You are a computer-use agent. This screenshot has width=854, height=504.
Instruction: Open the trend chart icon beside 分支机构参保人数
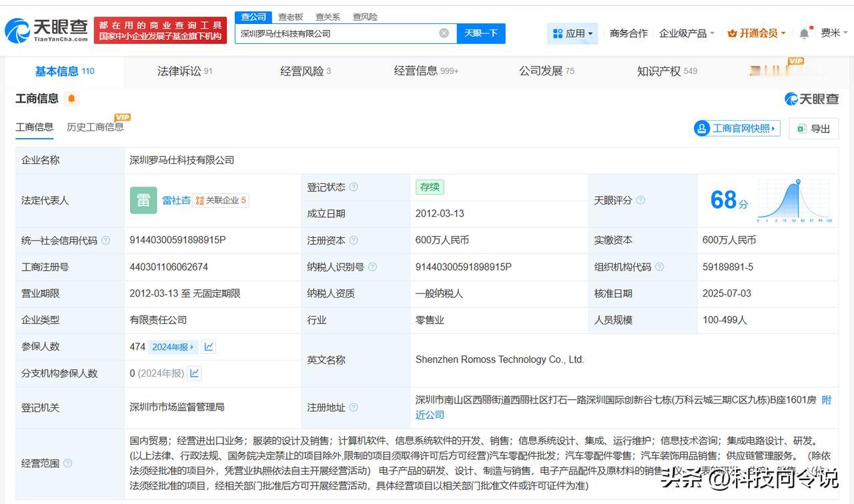(194, 373)
